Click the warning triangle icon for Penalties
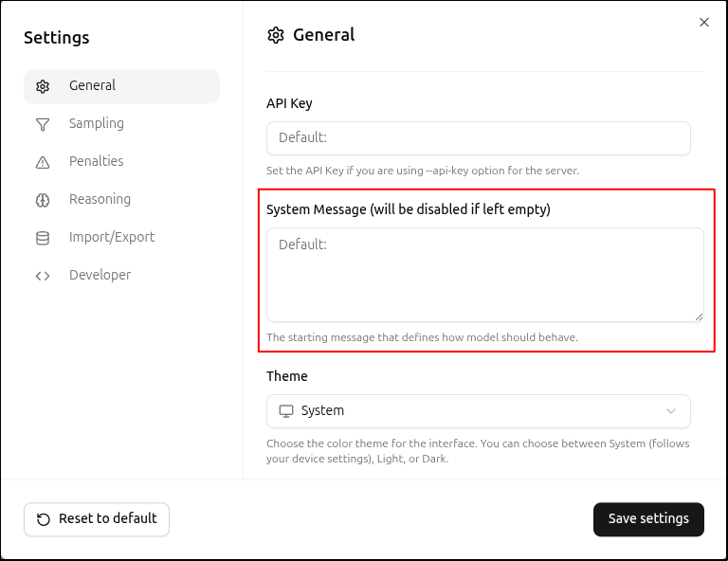 [x=43, y=162]
